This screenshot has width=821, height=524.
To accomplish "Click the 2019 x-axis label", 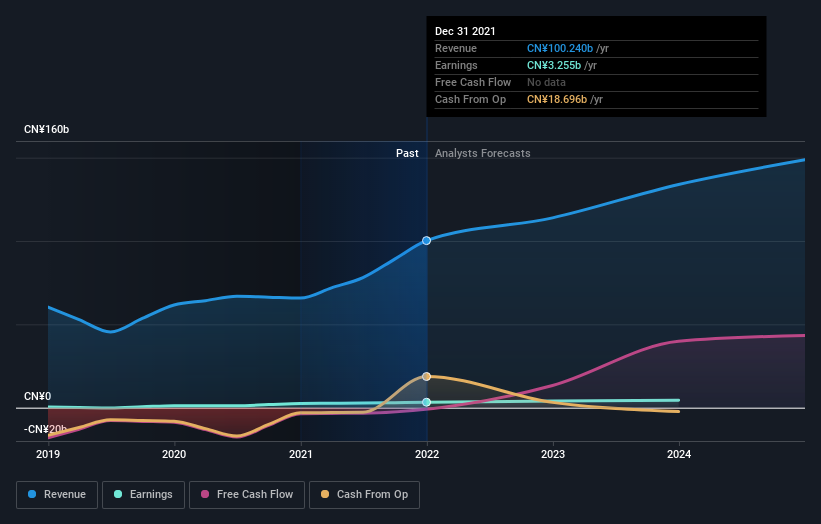I will [x=48, y=454].
